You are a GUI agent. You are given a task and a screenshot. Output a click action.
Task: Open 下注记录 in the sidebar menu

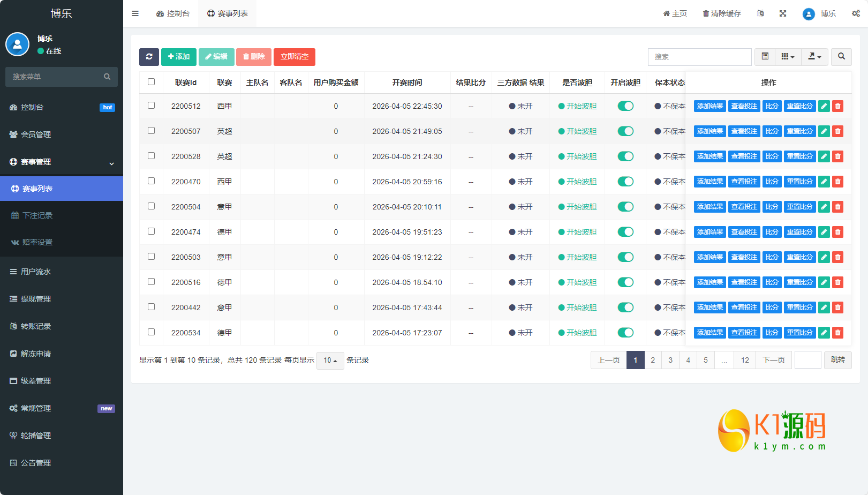[37, 215]
